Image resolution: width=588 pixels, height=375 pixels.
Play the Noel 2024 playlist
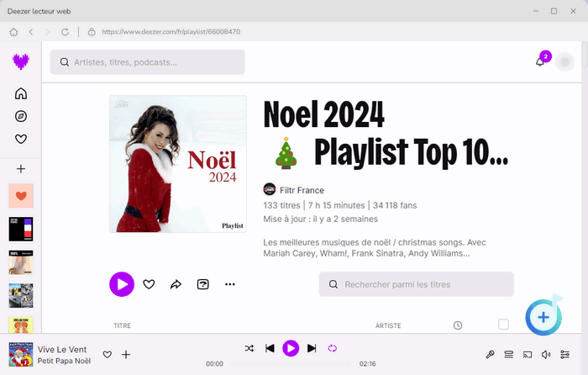[x=122, y=284]
